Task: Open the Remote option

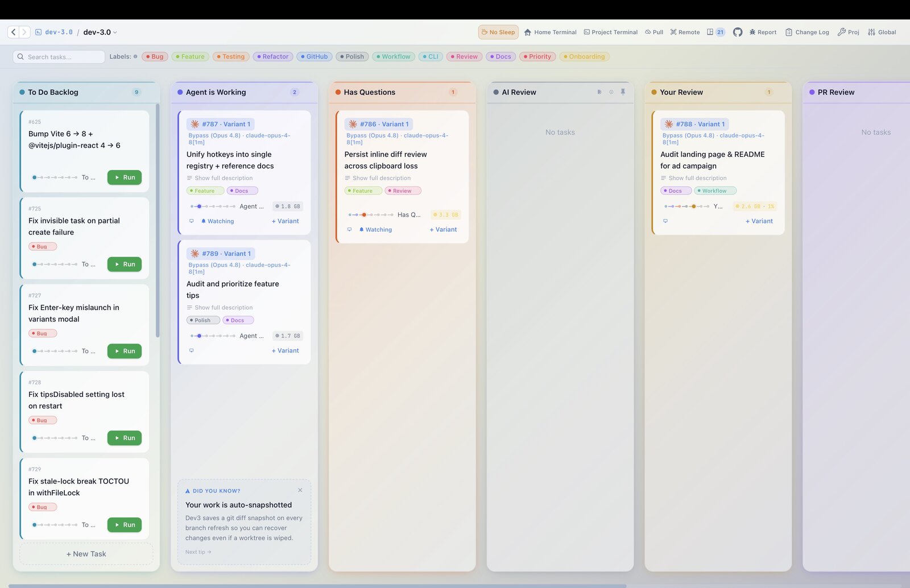Action: 685,32
